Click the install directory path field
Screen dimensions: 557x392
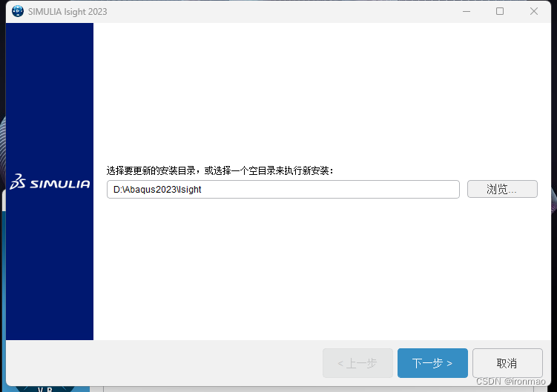283,189
